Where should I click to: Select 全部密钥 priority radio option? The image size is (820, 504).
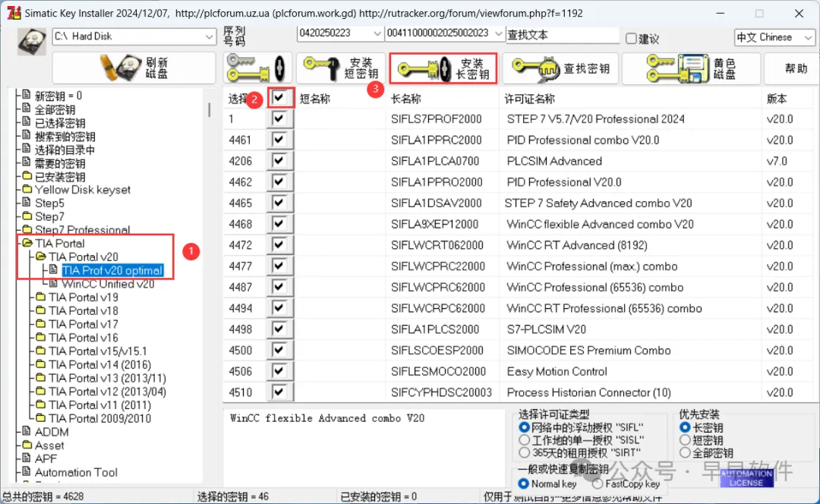[685, 452]
